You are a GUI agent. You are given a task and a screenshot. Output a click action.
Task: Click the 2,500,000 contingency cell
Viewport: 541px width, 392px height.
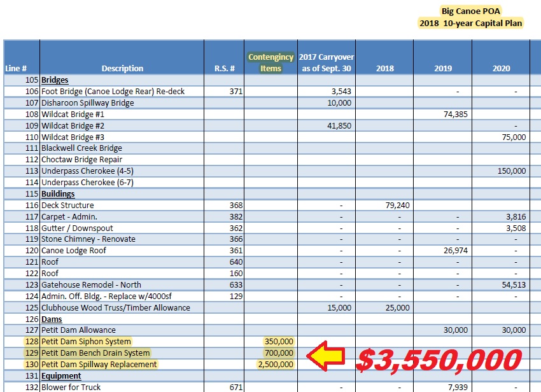(x=276, y=365)
